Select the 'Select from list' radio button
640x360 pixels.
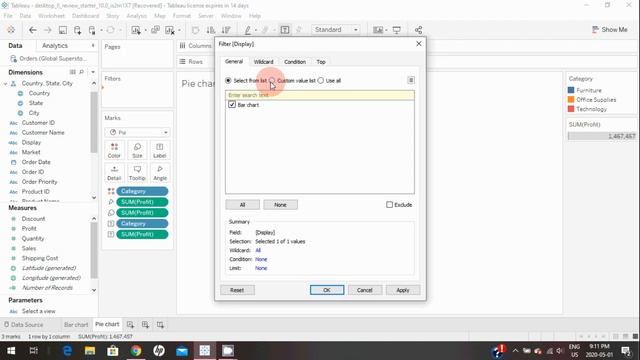coord(228,80)
